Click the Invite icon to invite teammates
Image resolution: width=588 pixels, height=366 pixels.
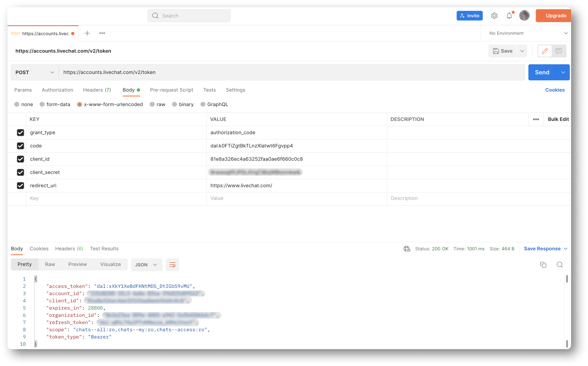click(469, 16)
